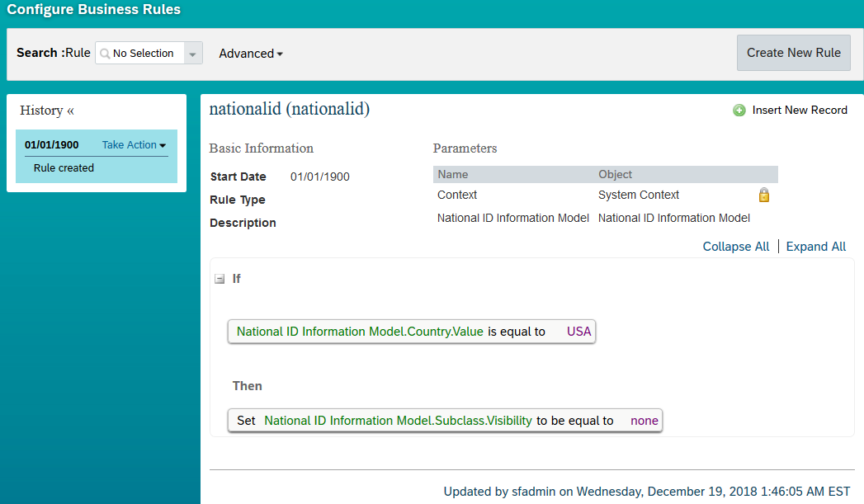Image resolution: width=864 pixels, height=504 pixels.
Task: Click the Description label
Action: pos(243,223)
